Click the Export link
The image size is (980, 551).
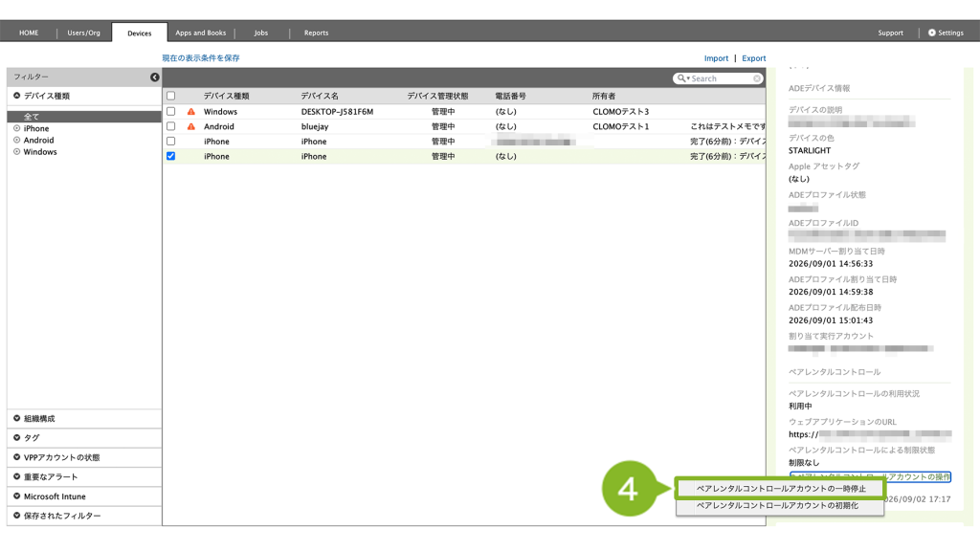point(754,58)
